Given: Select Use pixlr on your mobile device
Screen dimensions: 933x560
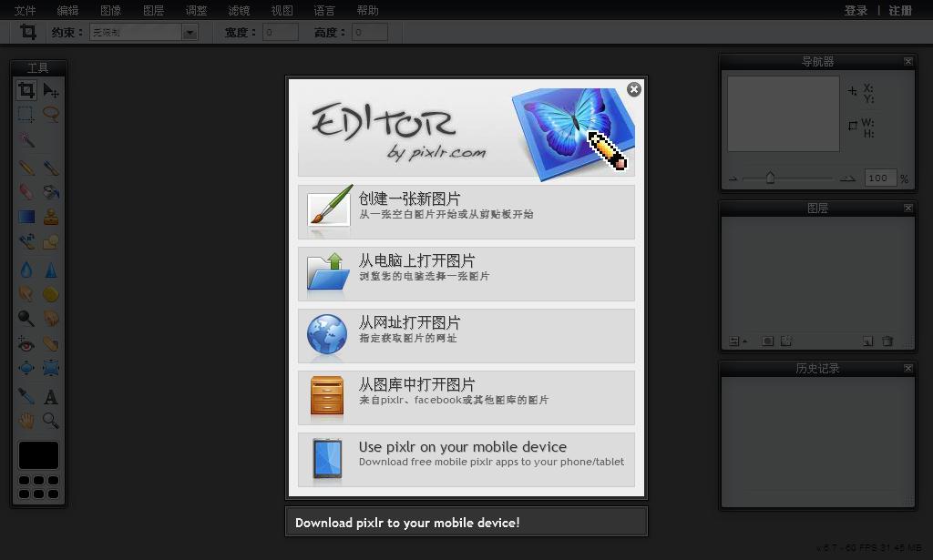Looking at the screenshot, I should [466, 460].
